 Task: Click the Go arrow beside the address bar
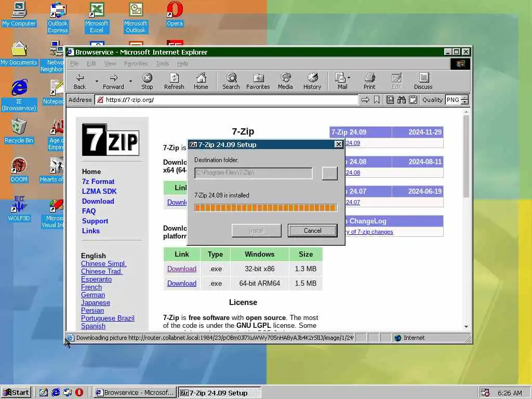pos(365,100)
